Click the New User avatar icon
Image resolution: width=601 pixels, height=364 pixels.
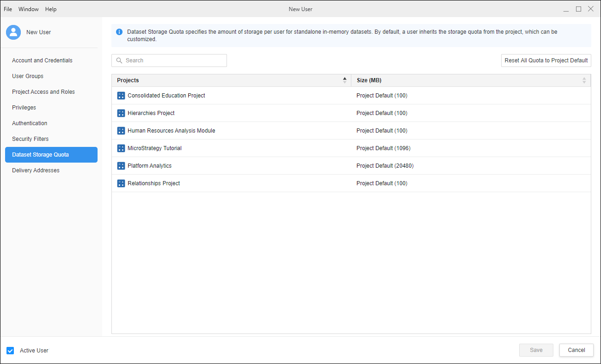(13, 32)
